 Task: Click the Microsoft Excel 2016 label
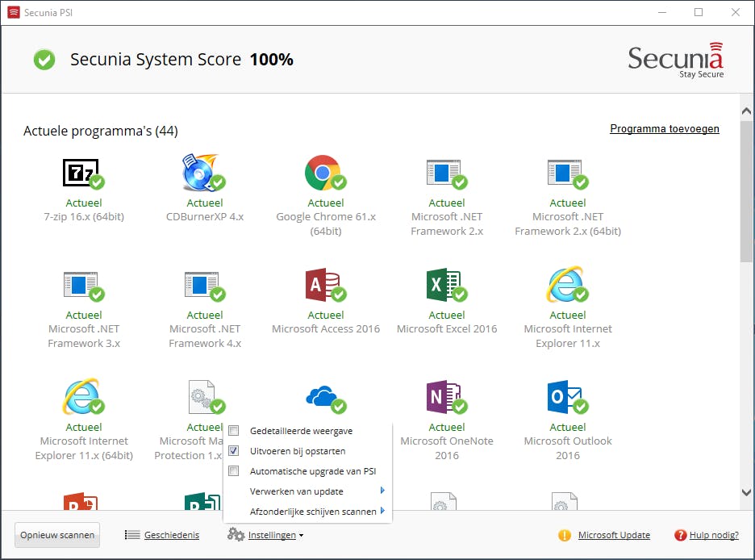pyautogui.click(x=447, y=329)
